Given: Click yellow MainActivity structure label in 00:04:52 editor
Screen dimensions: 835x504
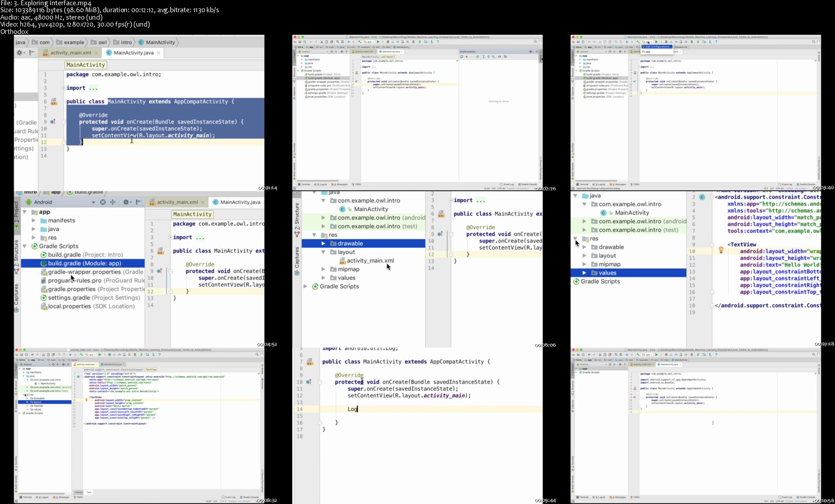Looking at the screenshot, I should 192,214.
